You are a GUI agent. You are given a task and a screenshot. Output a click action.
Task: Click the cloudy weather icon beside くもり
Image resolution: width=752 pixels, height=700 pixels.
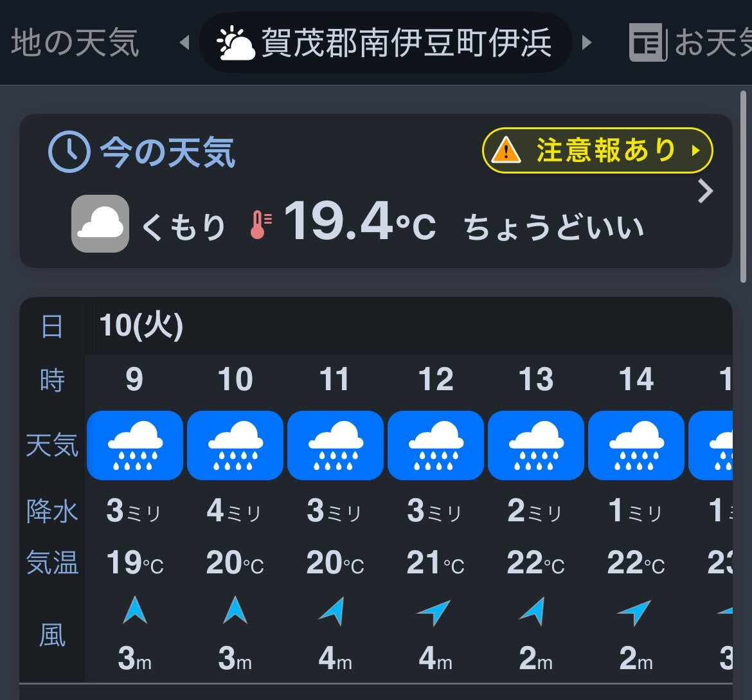[100, 224]
